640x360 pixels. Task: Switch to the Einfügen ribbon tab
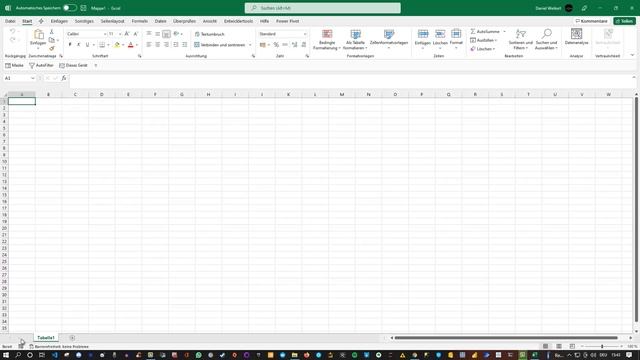click(x=59, y=21)
